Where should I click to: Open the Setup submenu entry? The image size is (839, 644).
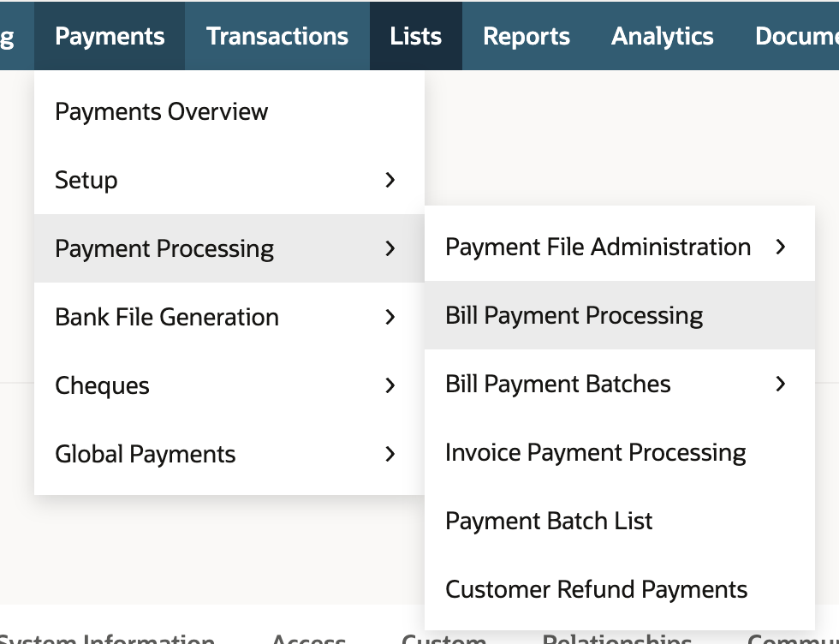[229, 180]
